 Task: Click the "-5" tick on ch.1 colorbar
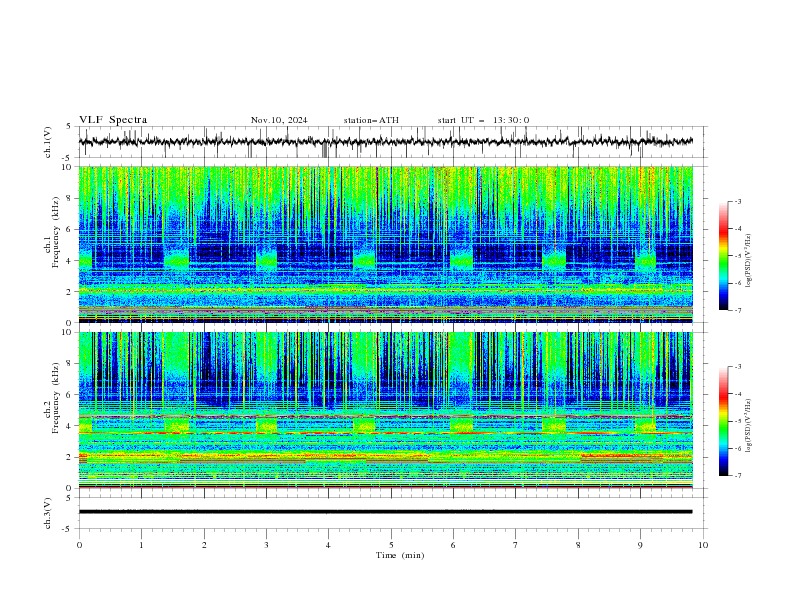pyautogui.click(x=738, y=256)
